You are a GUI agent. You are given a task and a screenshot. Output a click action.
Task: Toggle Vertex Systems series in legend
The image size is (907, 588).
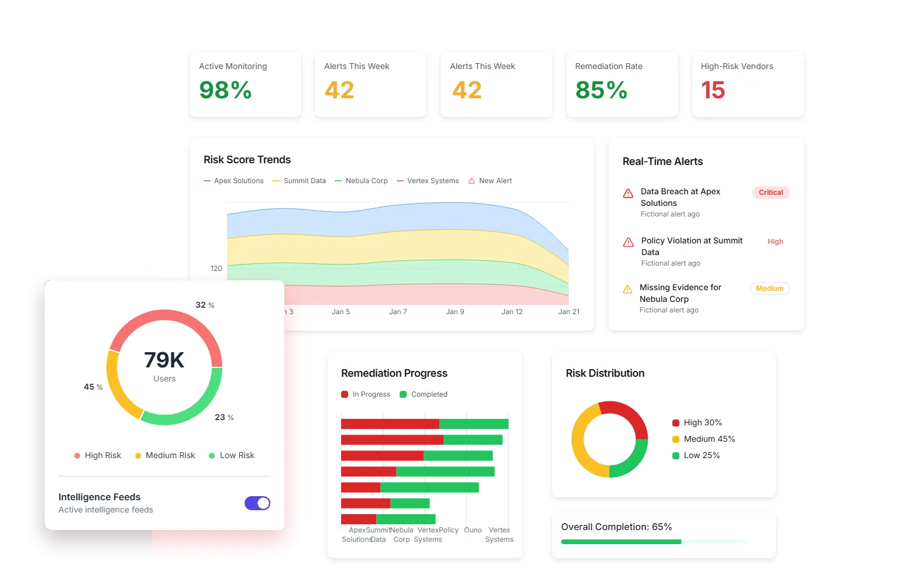pos(428,181)
